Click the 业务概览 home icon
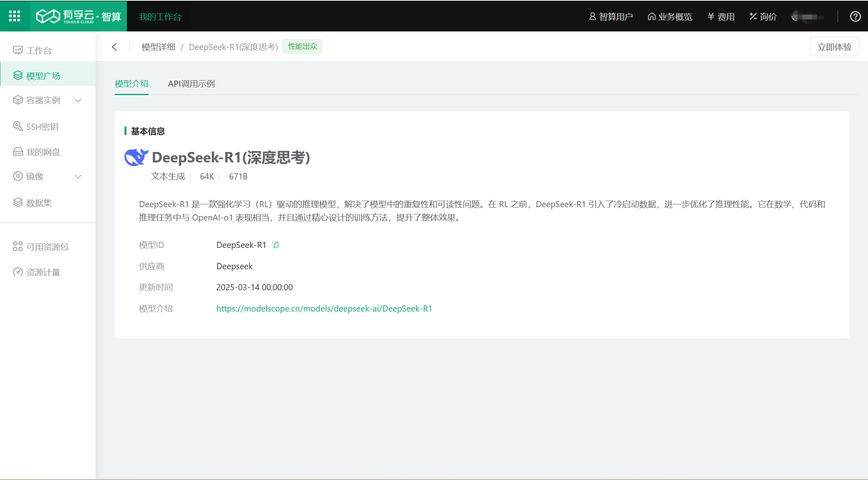This screenshot has width=868, height=480. tap(652, 17)
